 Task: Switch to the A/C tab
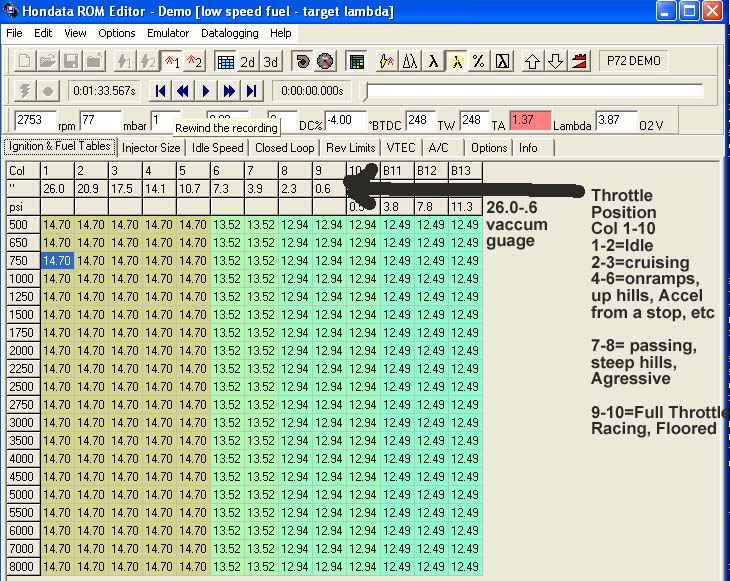439,148
